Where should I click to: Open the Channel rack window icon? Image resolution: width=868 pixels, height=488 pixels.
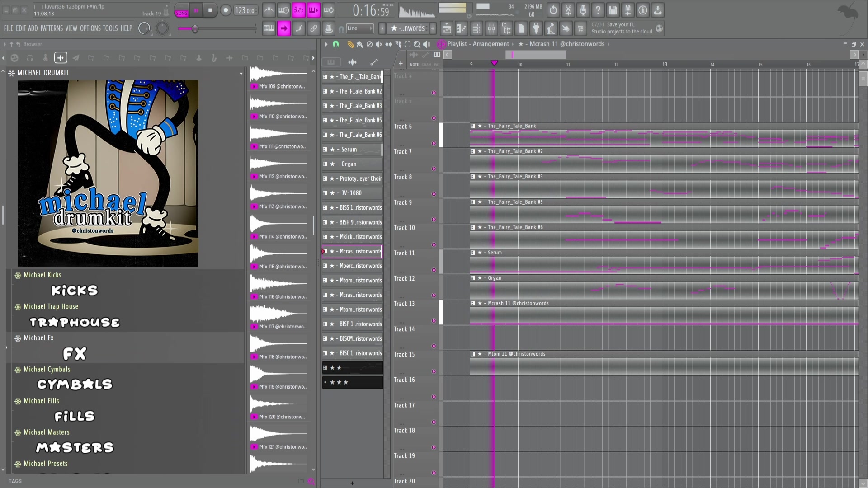[476, 29]
